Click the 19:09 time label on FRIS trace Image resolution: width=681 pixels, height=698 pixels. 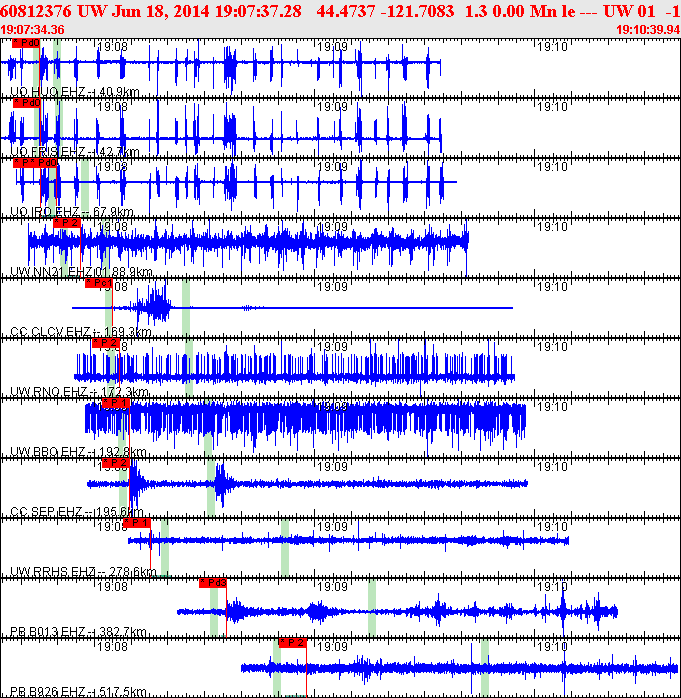(x=332, y=107)
